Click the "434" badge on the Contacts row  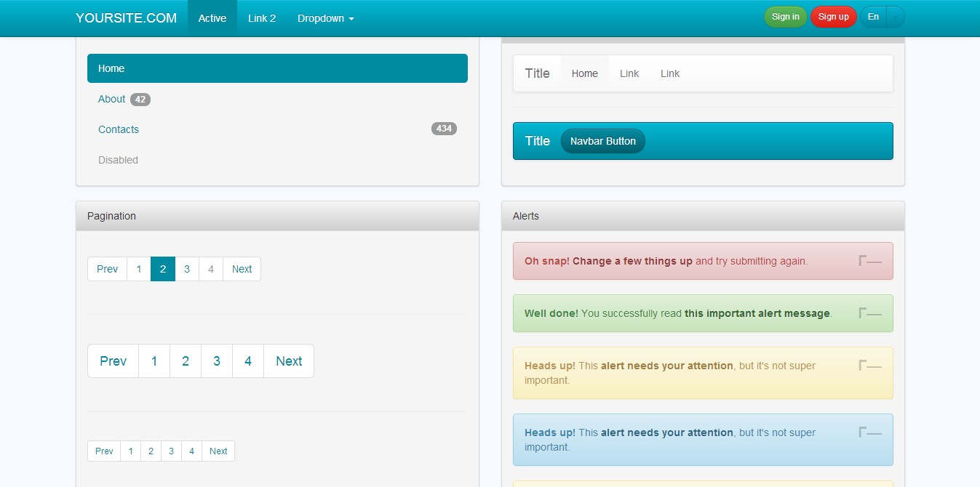pos(444,129)
